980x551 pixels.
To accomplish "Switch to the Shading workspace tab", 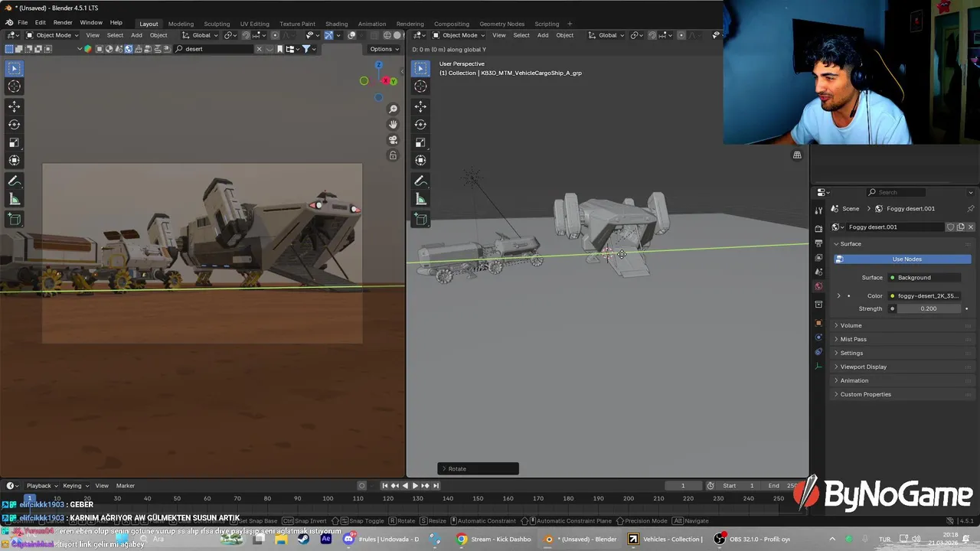I will (x=336, y=24).
